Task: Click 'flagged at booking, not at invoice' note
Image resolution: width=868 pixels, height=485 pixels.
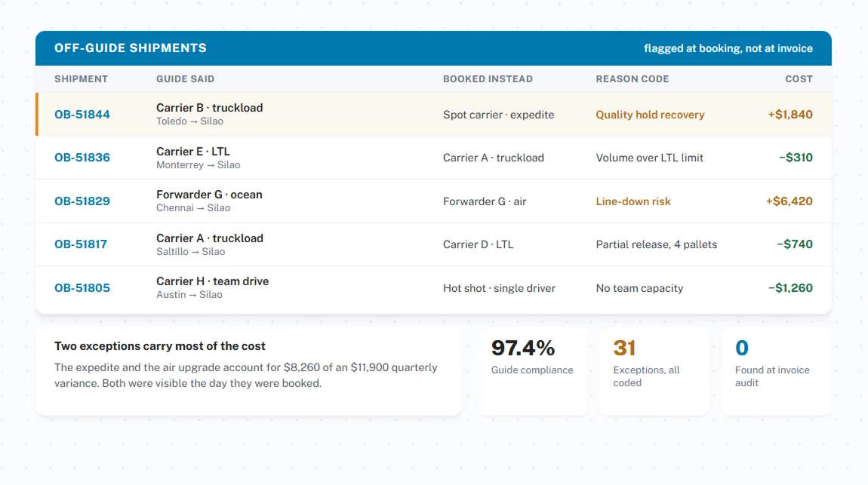Action: (728, 49)
